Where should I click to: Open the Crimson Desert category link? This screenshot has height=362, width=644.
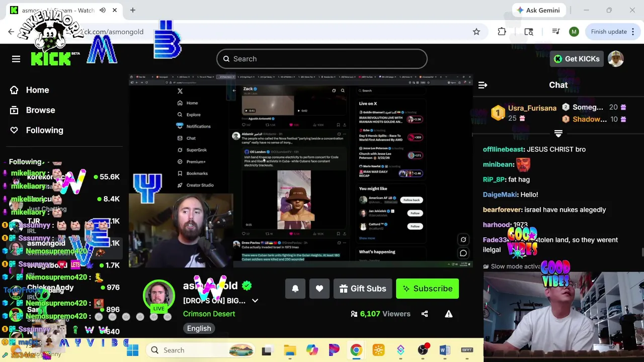point(209,314)
